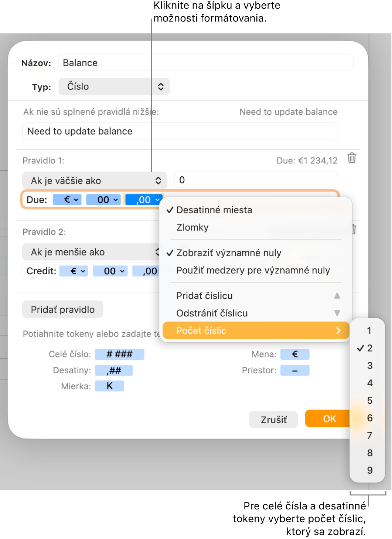Click the Priestor token
The width and height of the screenshot is (392, 539).
coord(295,370)
